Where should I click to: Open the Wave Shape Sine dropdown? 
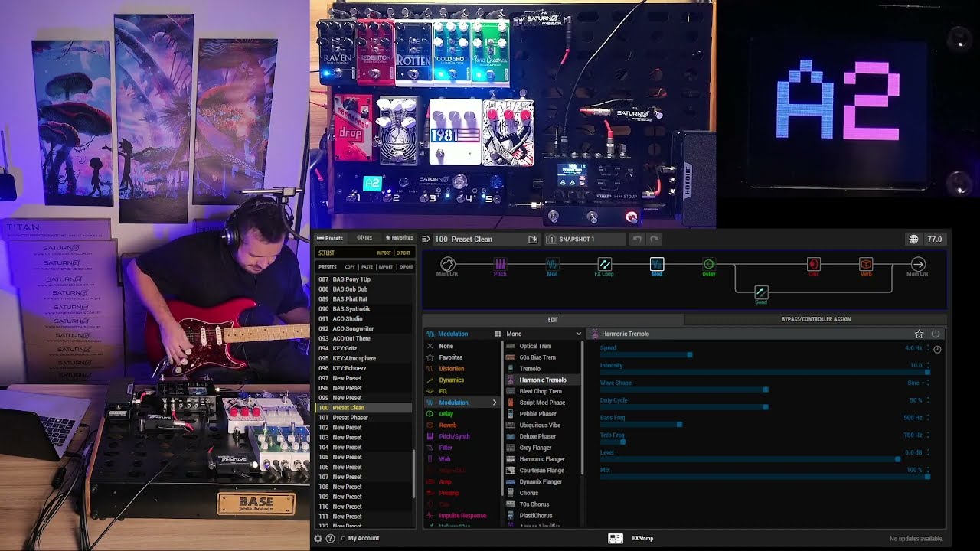(916, 383)
